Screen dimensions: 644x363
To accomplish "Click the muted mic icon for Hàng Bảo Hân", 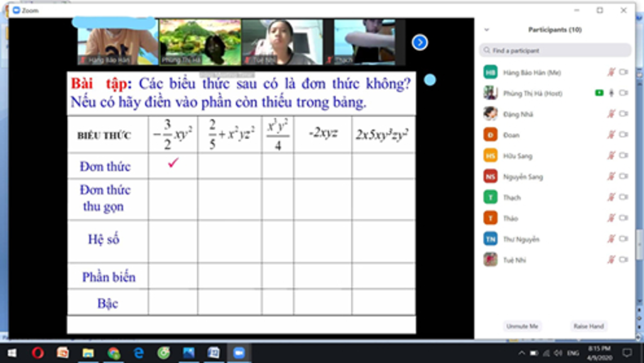I will (611, 72).
